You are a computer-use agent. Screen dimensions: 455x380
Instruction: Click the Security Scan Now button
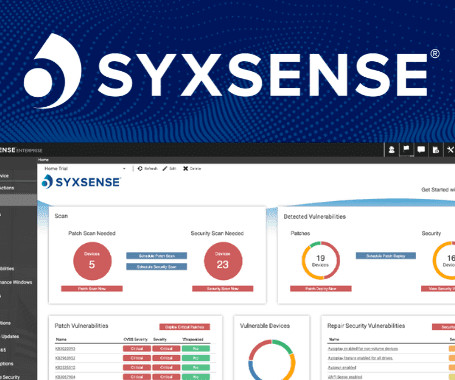(x=223, y=289)
